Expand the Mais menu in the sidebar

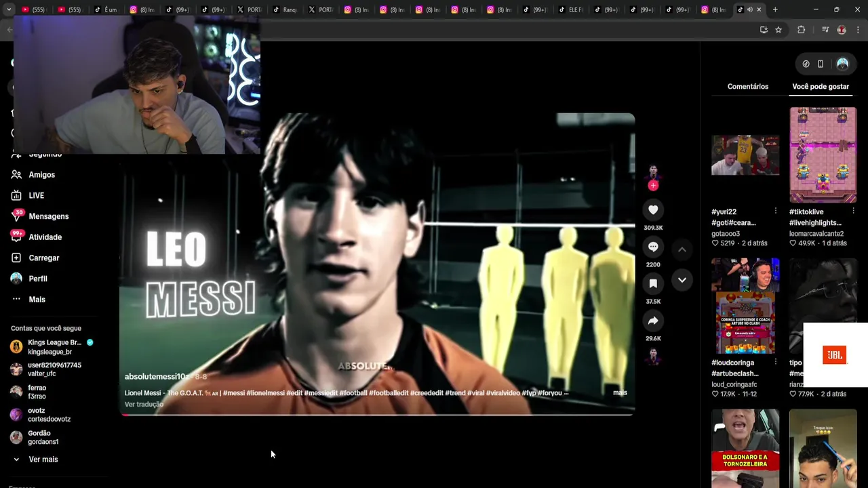37,300
